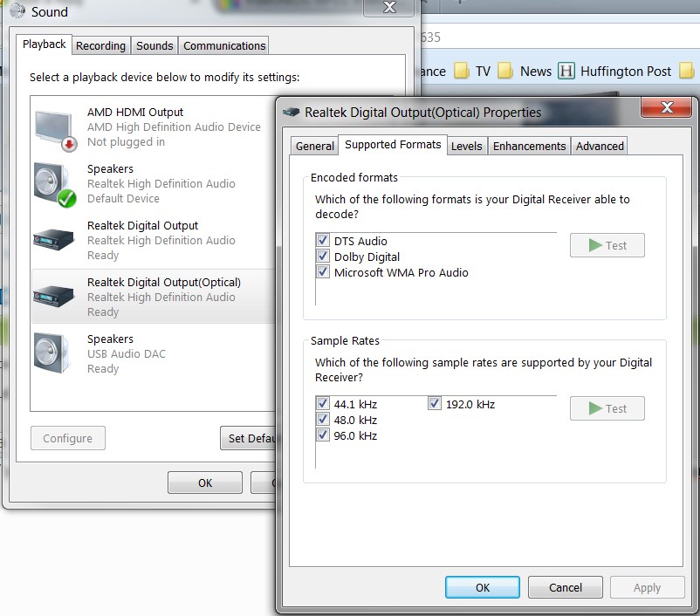Open the Levels tab
Image resolution: width=700 pixels, height=616 pixels.
pyautogui.click(x=466, y=146)
